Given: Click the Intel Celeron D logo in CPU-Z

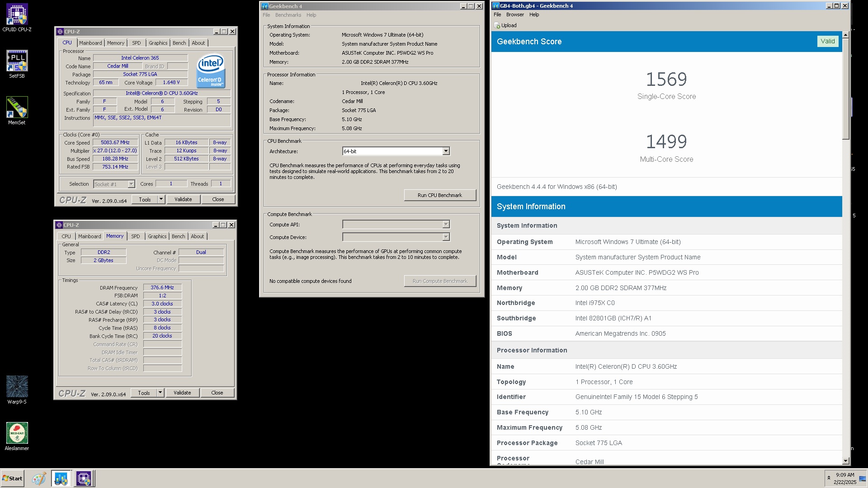Looking at the screenshot, I should click(211, 71).
